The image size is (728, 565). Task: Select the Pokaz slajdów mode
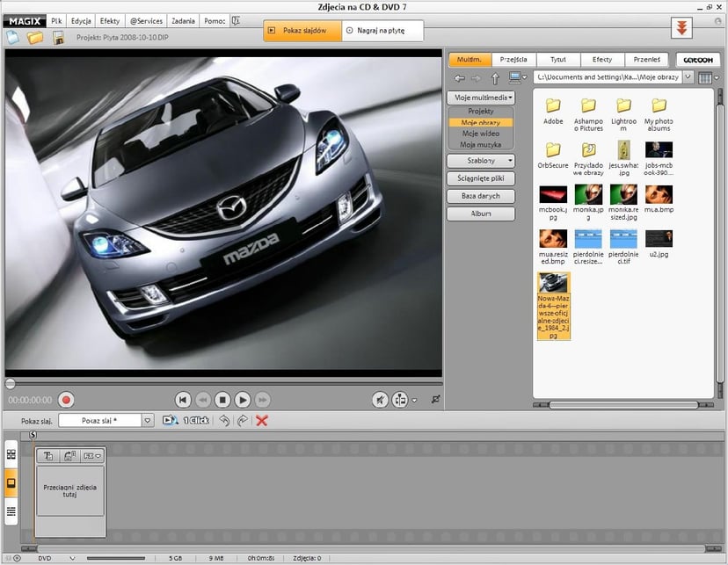click(302, 31)
